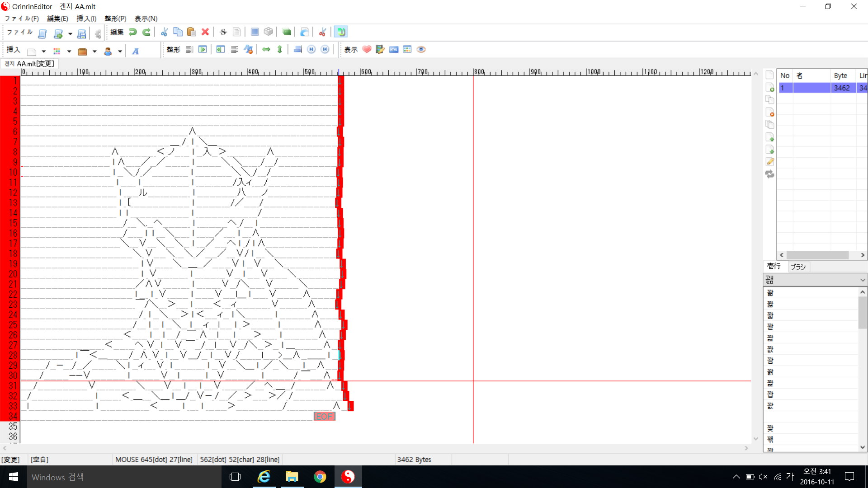Open the character category combo box
The height and width of the screenshot is (488, 868).
[x=815, y=280]
